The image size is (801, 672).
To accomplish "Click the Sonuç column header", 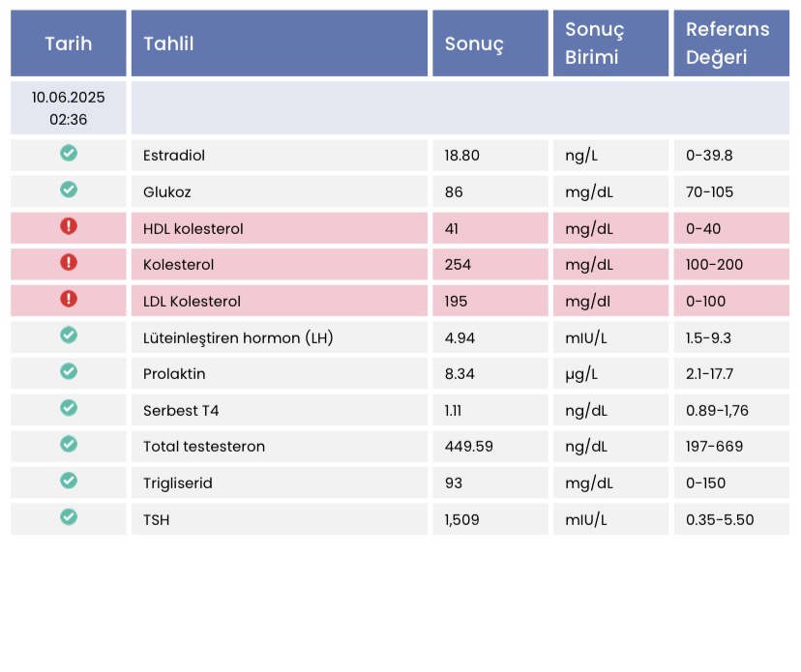I will (490, 44).
